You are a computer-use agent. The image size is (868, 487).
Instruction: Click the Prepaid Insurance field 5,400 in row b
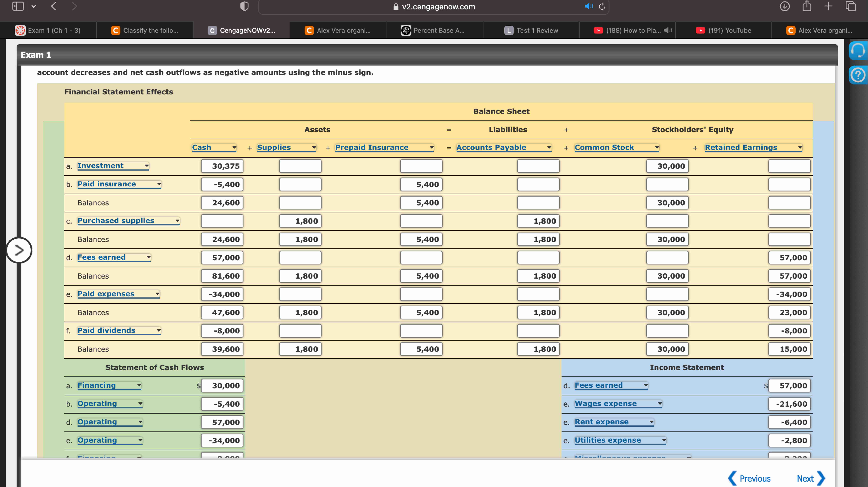point(421,184)
